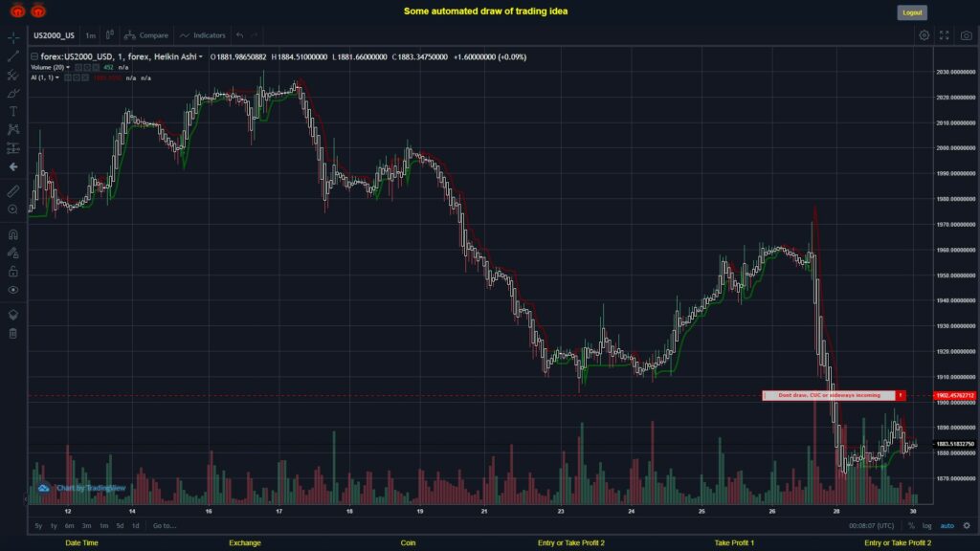Select the 5y time range
The width and height of the screenshot is (980, 551).
38,526
